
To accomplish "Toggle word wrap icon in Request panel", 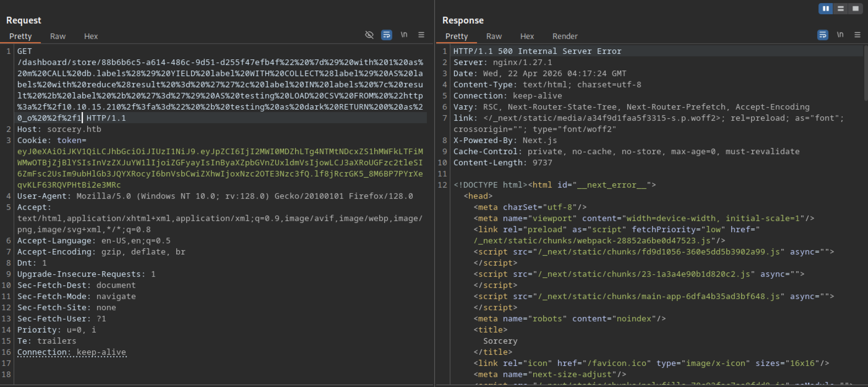I will (x=387, y=35).
